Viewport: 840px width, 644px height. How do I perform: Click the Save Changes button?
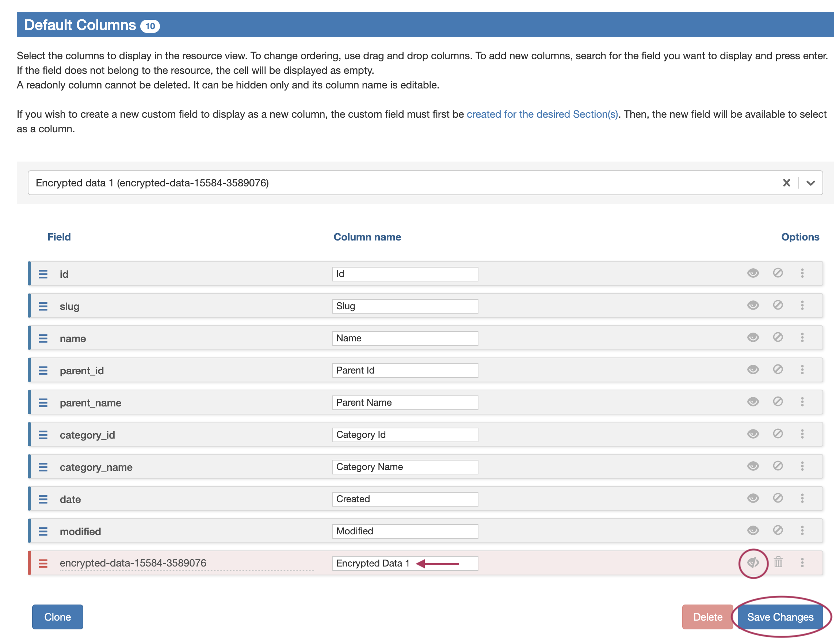780,617
